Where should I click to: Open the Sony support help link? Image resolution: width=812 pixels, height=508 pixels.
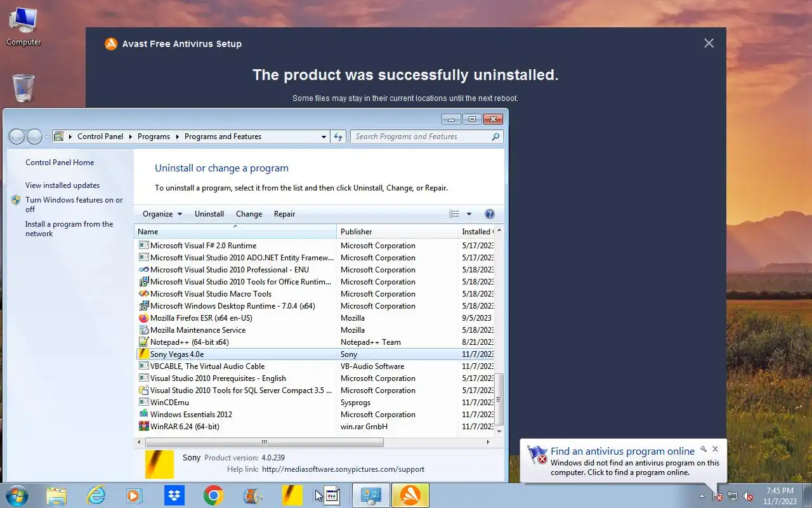(x=343, y=469)
